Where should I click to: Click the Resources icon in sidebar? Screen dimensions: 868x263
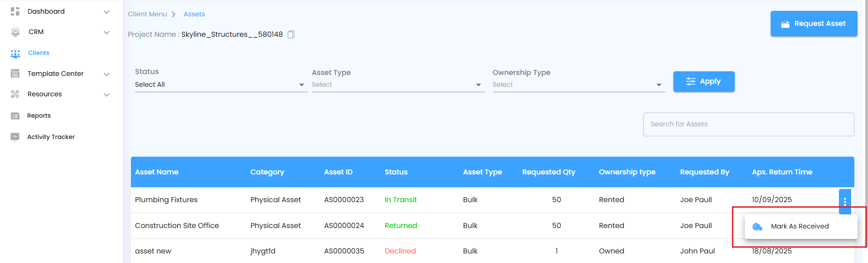coord(15,94)
